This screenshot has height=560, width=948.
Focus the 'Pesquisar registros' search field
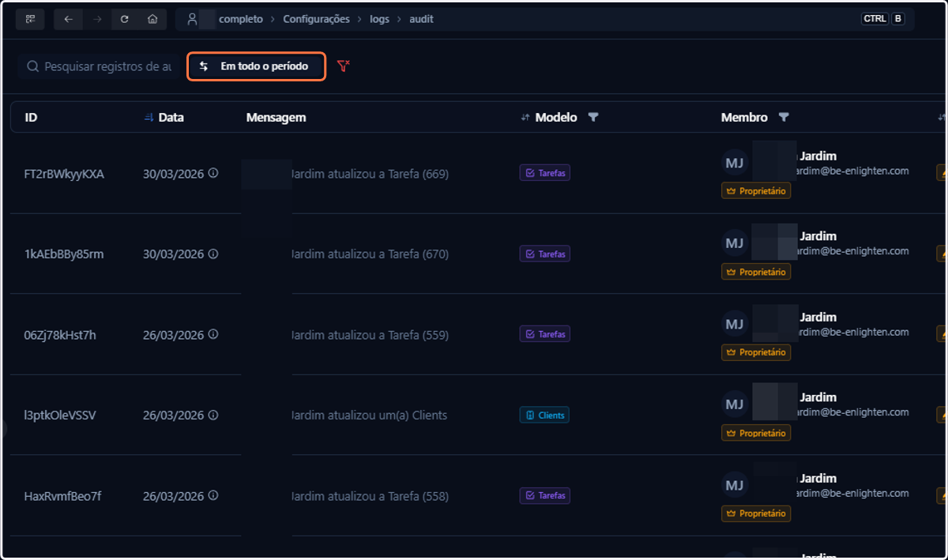(99, 67)
